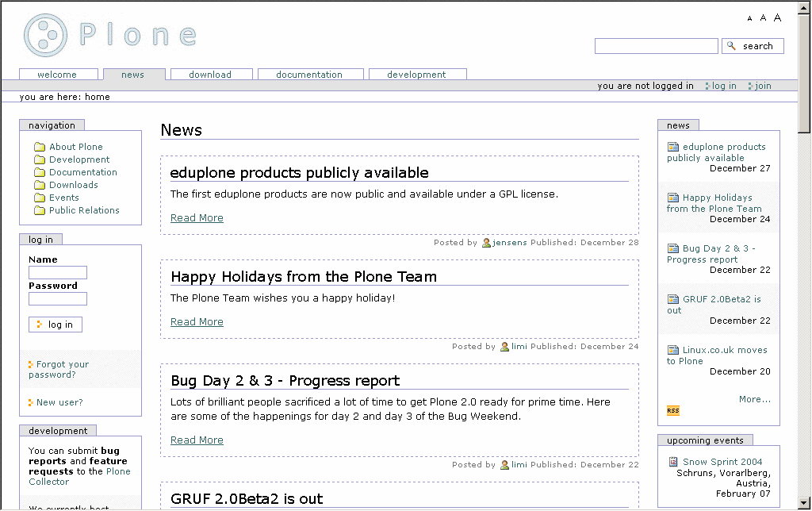Click the orange RSS feed icon
812x511 pixels.
click(x=672, y=410)
